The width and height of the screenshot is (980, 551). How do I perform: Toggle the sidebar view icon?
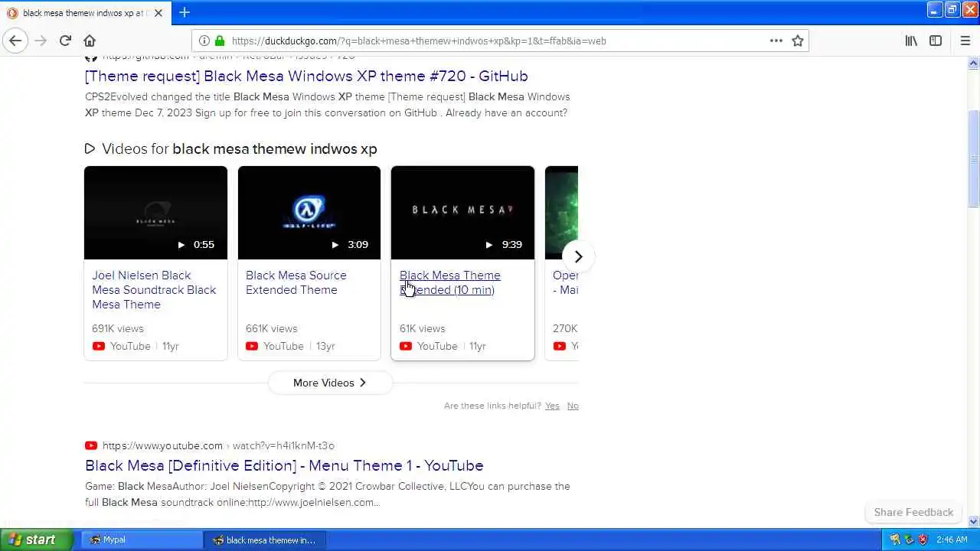pos(936,41)
